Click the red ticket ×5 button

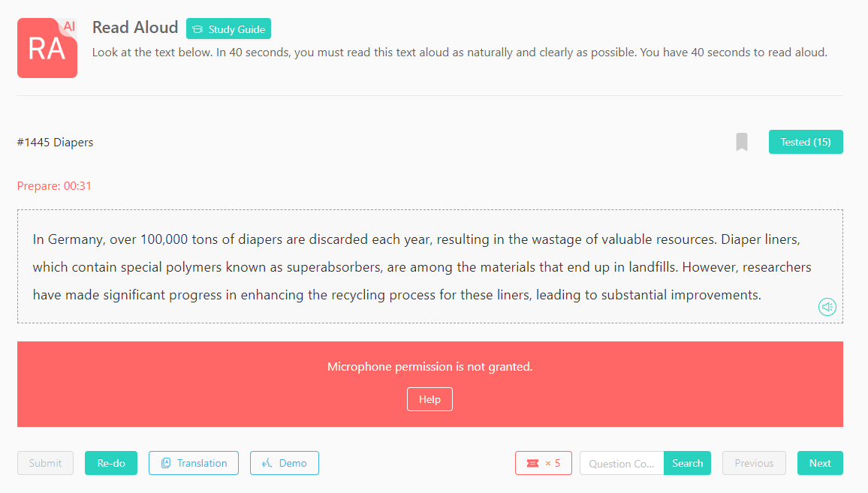(544, 463)
